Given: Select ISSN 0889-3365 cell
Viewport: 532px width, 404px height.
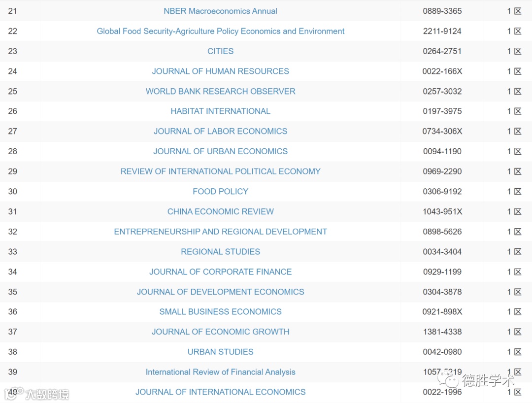Looking at the screenshot, I should 442,11.
